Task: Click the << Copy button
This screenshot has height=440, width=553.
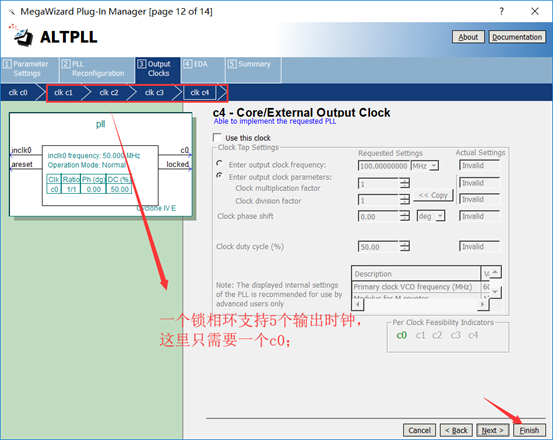Action: coord(433,195)
